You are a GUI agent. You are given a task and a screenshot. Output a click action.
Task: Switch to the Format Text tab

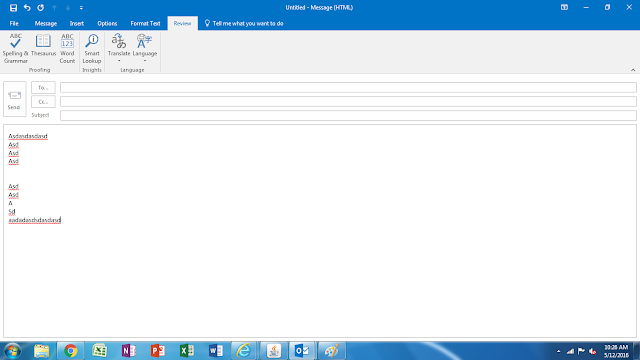click(x=145, y=23)
